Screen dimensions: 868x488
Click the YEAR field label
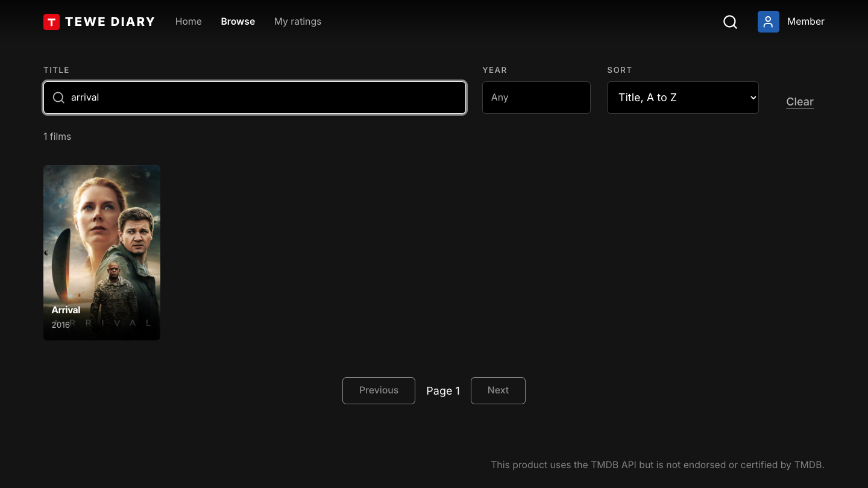tap(494, 70)
